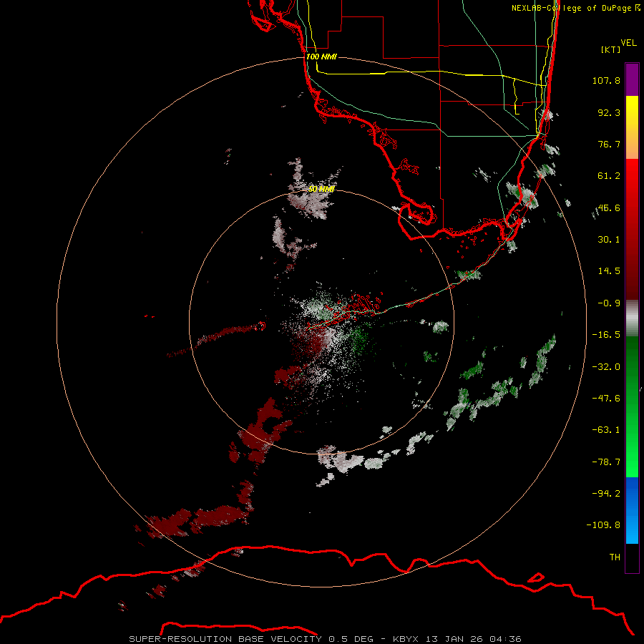644x644 pixels.
Task: Select the 107.8 legend value
Action: coord(606,80)
